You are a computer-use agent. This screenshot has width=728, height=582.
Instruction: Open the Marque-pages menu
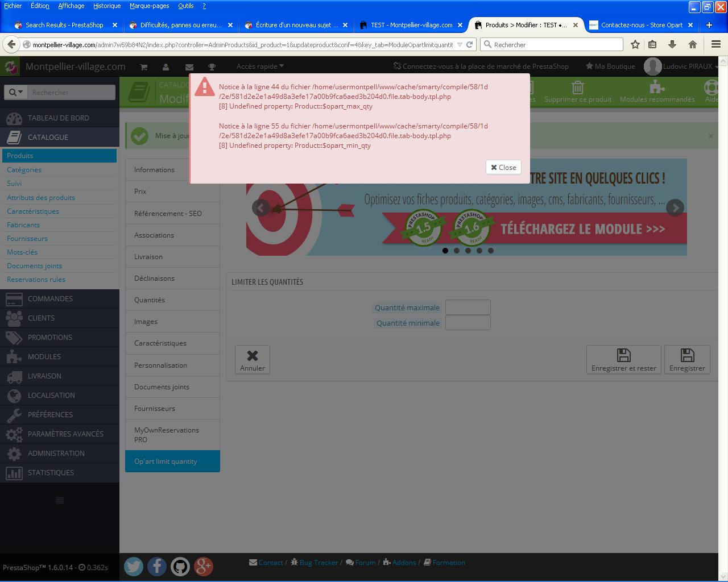pyautogui.click(x=149, y=6)
